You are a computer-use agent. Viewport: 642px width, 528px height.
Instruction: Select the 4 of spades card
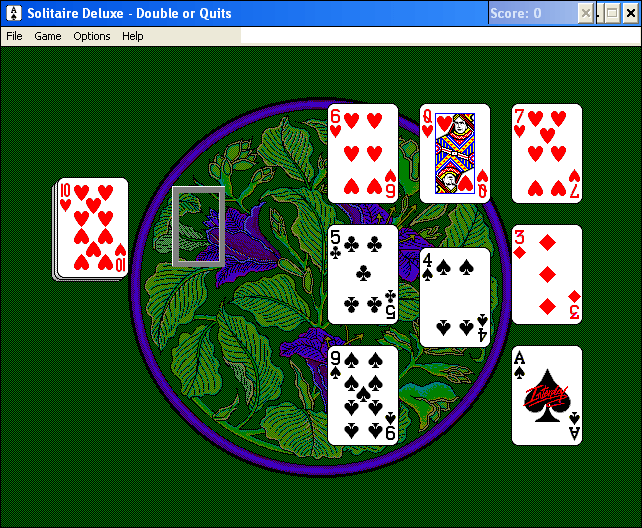pyautogui.click(x=455, y=298)
